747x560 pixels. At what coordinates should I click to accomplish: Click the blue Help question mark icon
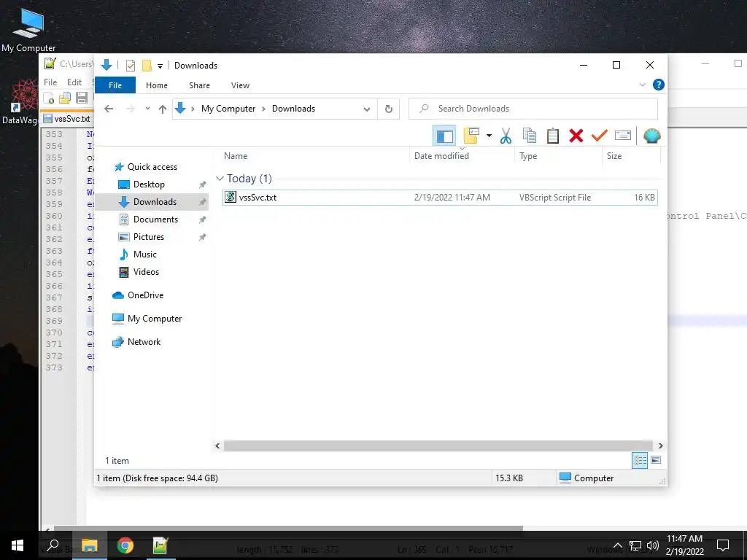tap(659, 85)
